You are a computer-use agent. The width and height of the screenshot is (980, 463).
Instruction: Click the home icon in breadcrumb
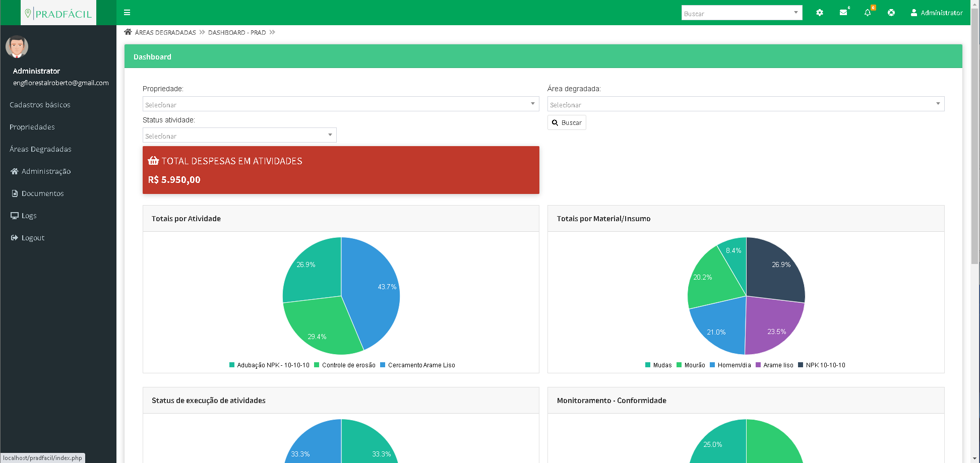pyautogui.click(x=128, y=32)
